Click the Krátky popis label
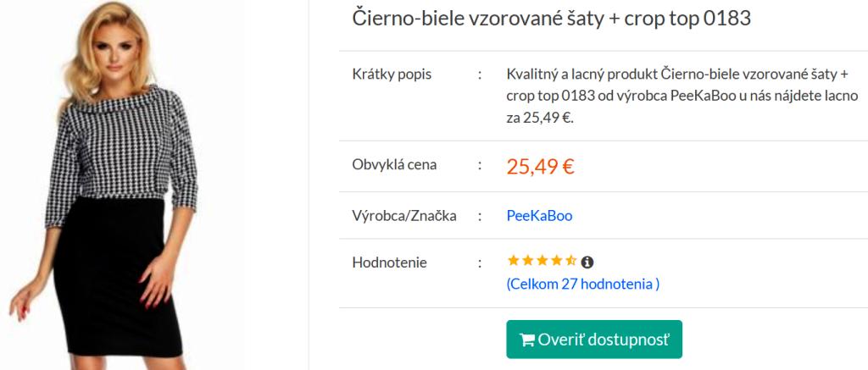This screenshot has height=370, width=868. click(x=392, y=74)
